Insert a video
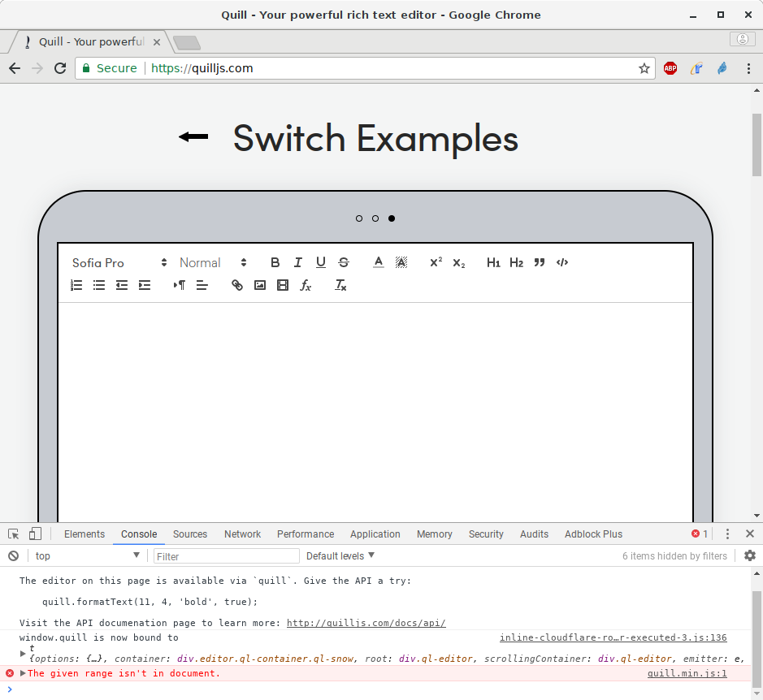The height and width of the screenshot is (700, 763). click(283, 285)
